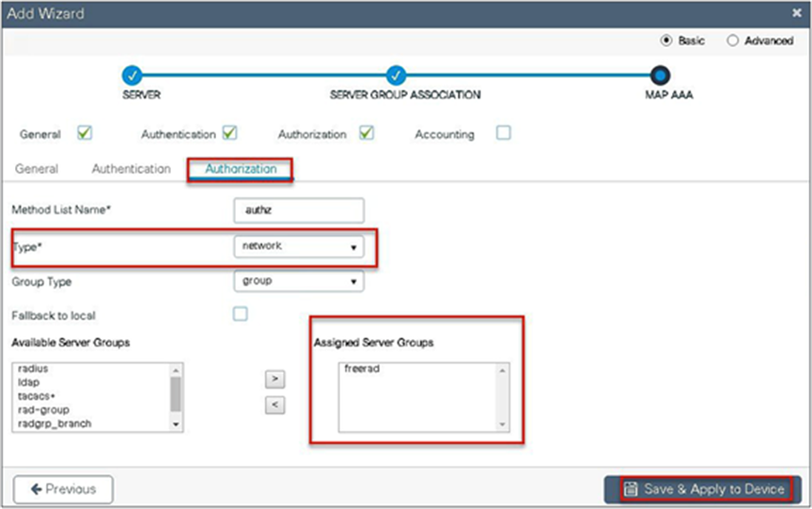Enable Fallback to local checkbox
Image resolution: width=812 pixels, height=509 pixels.
pos(241,314)
